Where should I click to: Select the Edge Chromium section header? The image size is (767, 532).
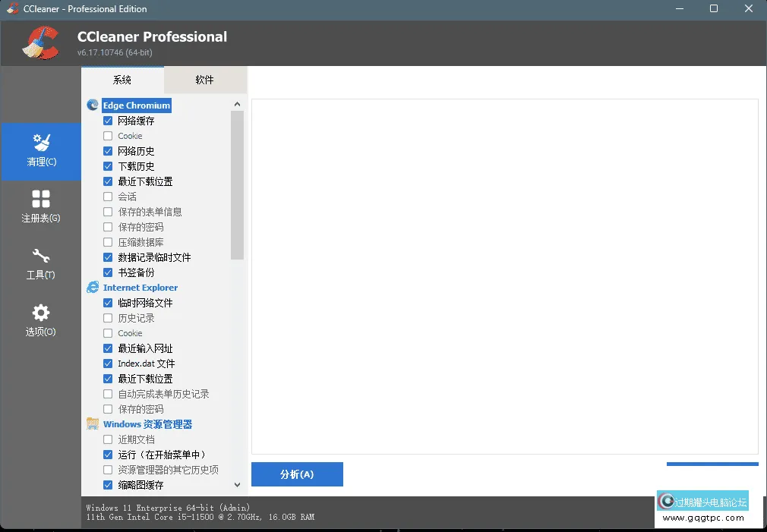(137, 105)
